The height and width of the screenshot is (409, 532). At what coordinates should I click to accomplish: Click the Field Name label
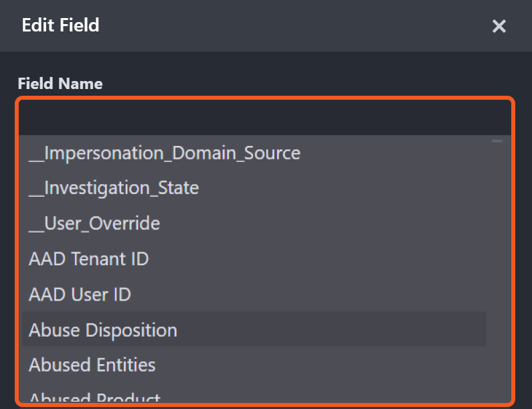tap(60, 84)
